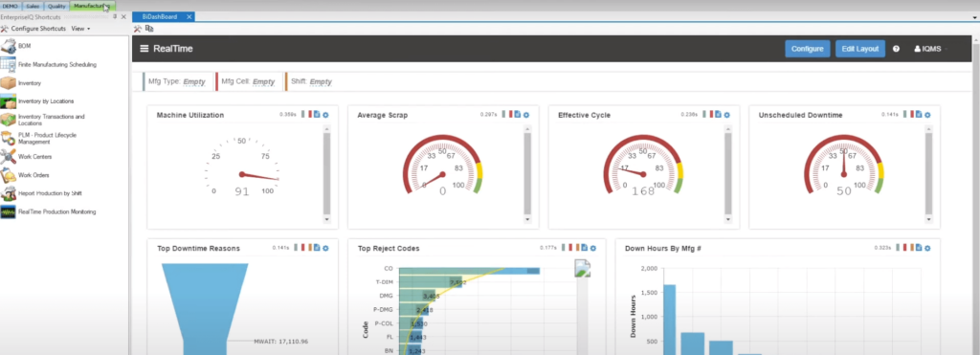Open Shift filter value Empty
This screenshot has height=355, width=980.
pos(321,82)
